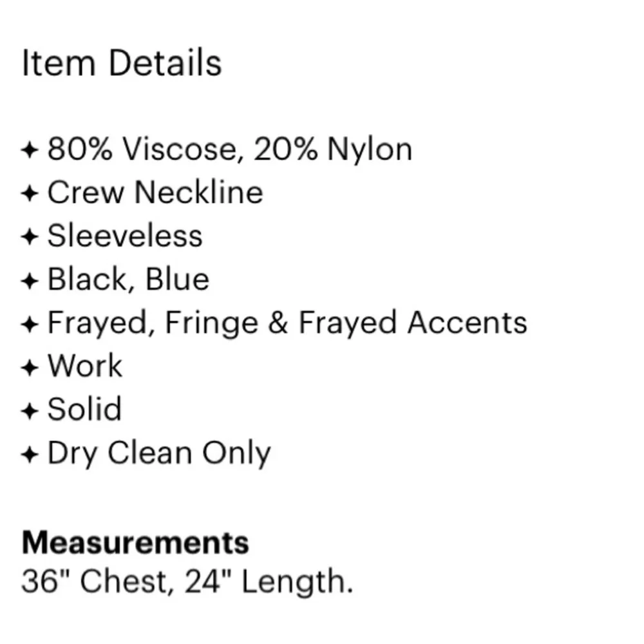The height and width of the screenshot is (644, 644).
Task: Click the 24" Length measurement text
Action: (269, 582)
